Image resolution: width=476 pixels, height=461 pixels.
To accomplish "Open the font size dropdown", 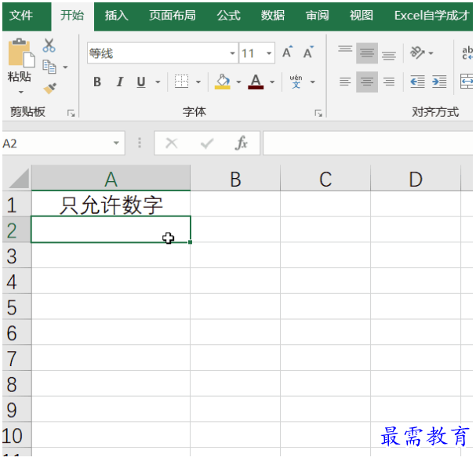I will (269, 53).
